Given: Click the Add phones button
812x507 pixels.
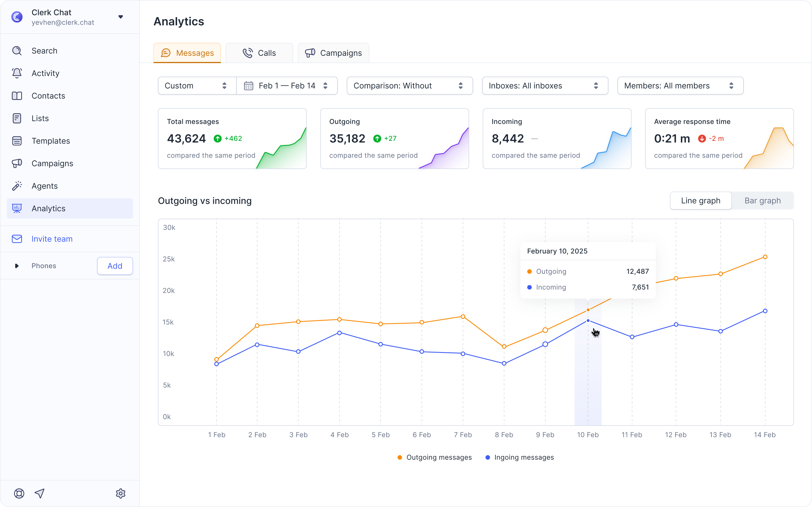Looking at the screenshot, I should click(x=115, y=266).
